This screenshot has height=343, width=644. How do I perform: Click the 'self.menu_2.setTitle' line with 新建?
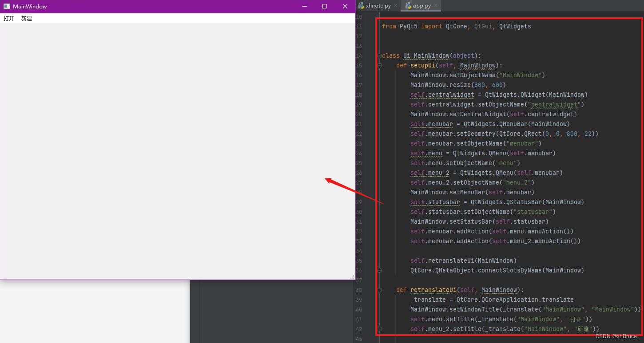[505, 329]
